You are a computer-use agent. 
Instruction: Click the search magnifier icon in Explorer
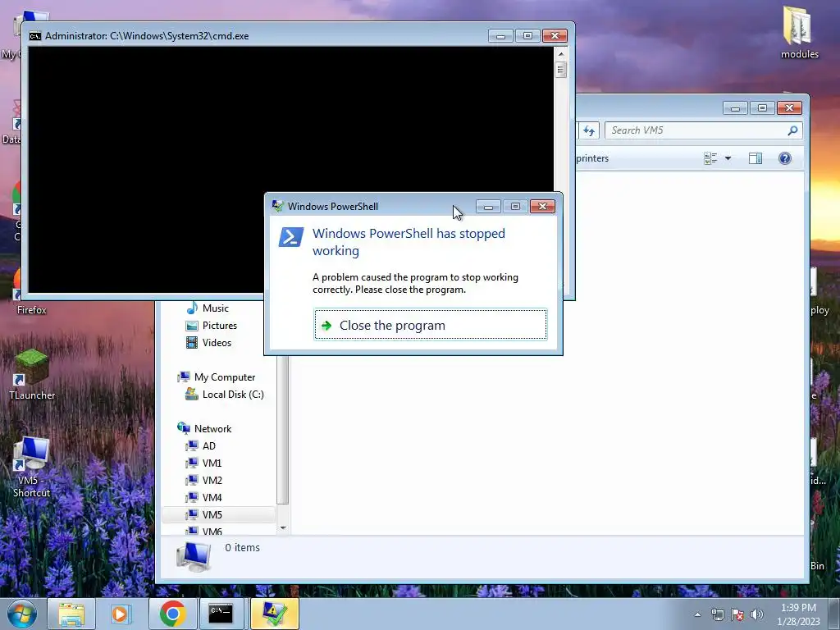click(792, 130)
